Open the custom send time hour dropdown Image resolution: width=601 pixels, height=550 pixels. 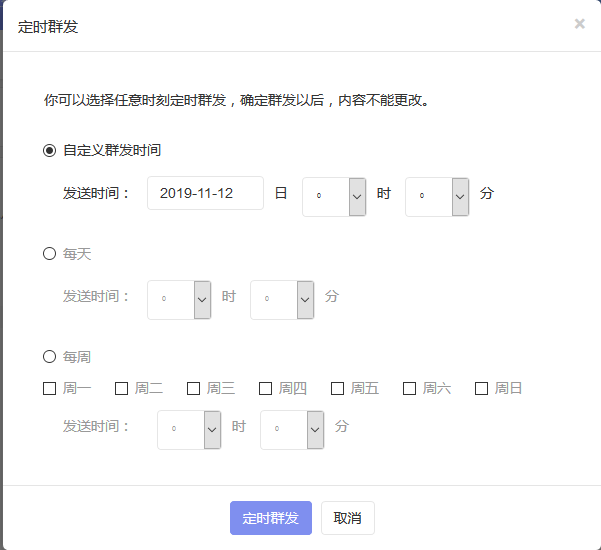(x=334, y=197)
